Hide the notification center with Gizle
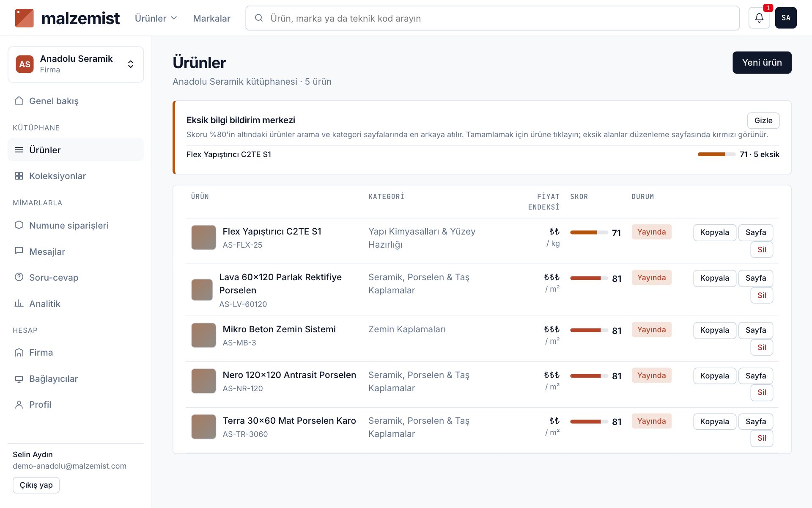 click(x=763, y=121)
